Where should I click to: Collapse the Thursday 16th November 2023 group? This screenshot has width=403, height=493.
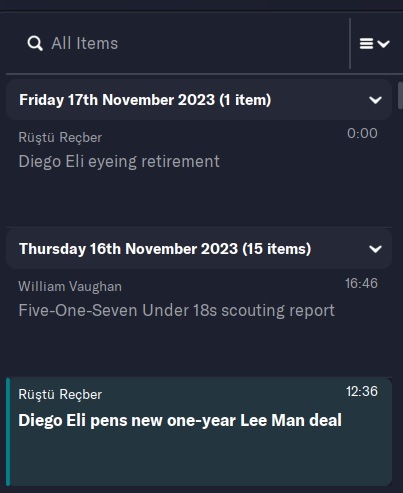[x=375, y=249]
